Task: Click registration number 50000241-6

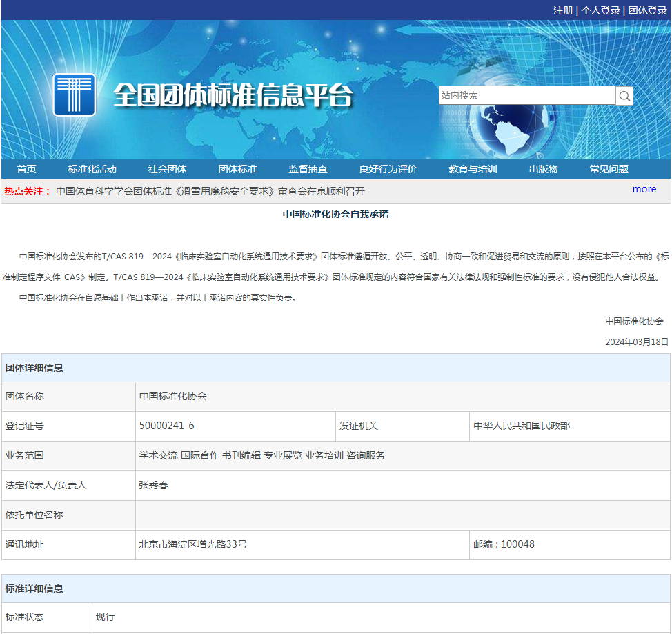Action: [x=167, y=426]
